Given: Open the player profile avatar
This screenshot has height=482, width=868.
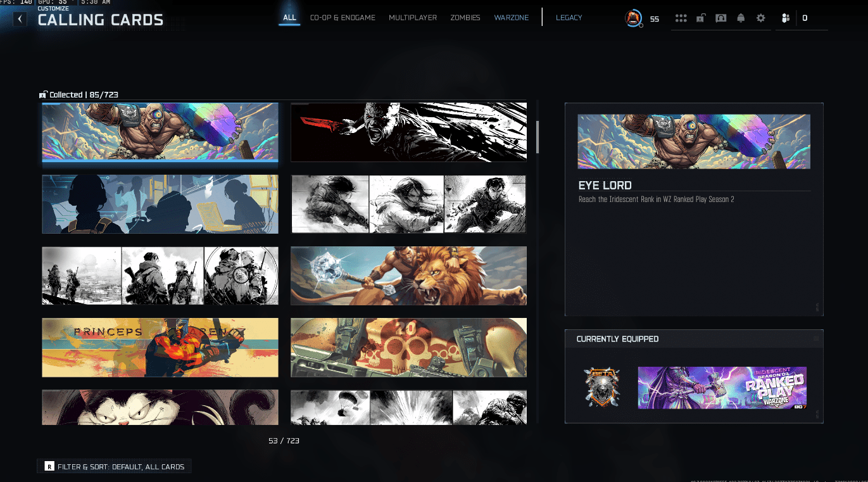Looking at the screenshot, I should tap(633, 18).
